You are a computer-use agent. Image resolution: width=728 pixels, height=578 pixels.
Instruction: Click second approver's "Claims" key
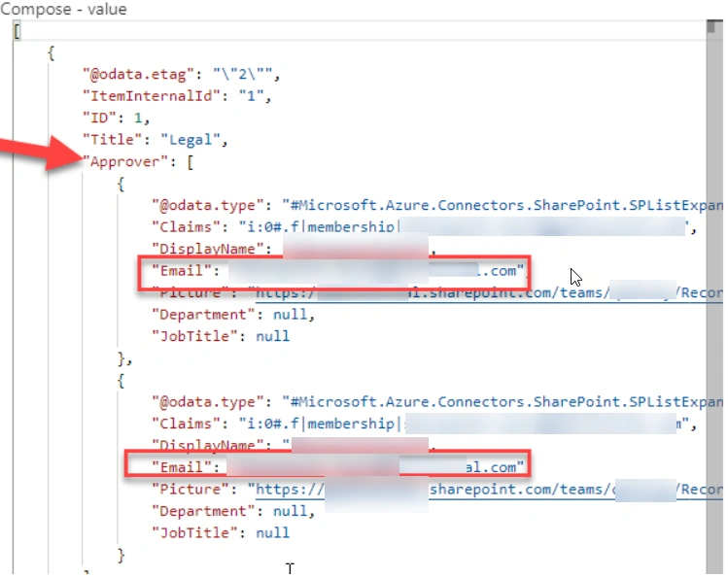187,424
